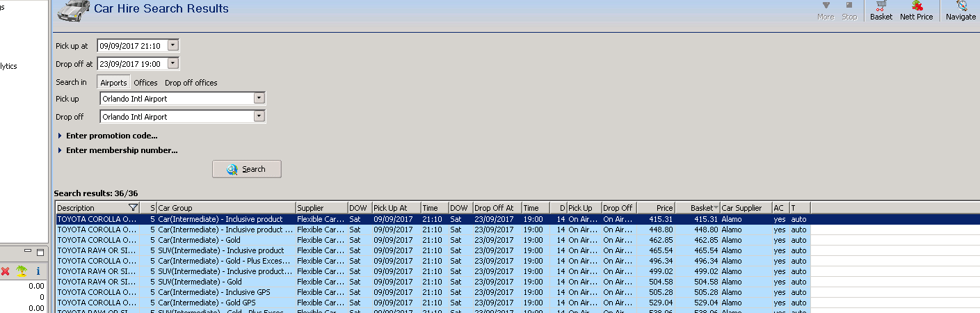
Task: Click the greyed More arrow button
Action: 826,10
